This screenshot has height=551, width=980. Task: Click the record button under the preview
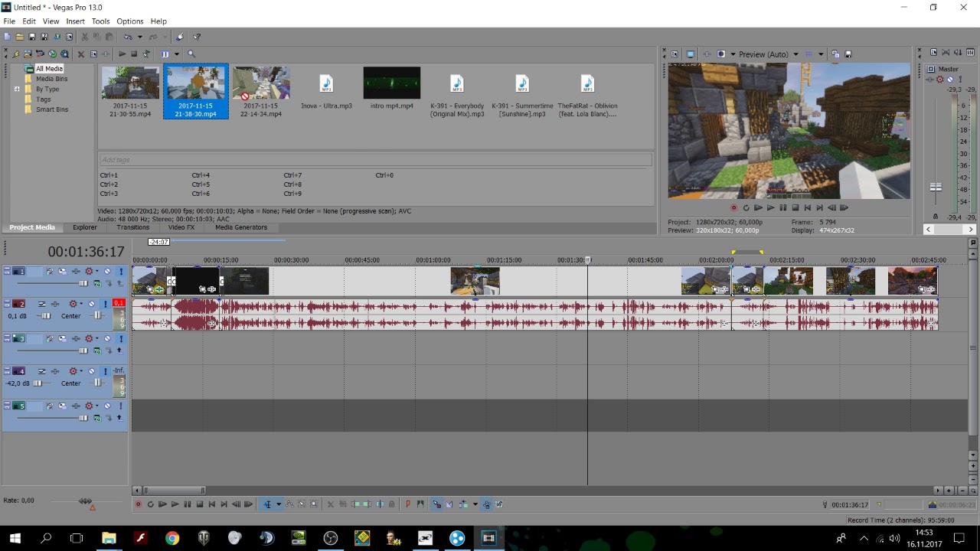tap(733, 207)
